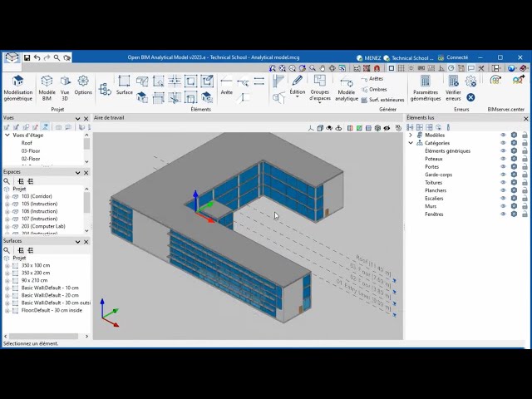
Task: Click the blue clear-errors X icon
Action: coord(470,97)
